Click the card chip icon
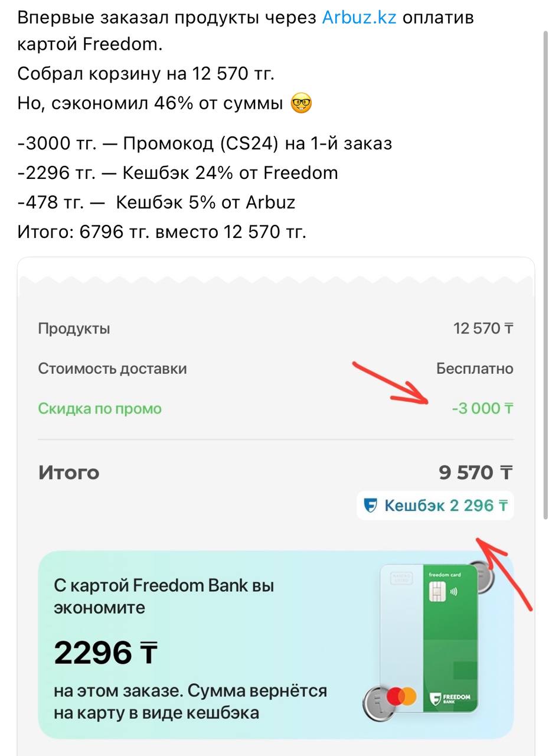Screen dimensions: 552x756 (x=437, y=590)
